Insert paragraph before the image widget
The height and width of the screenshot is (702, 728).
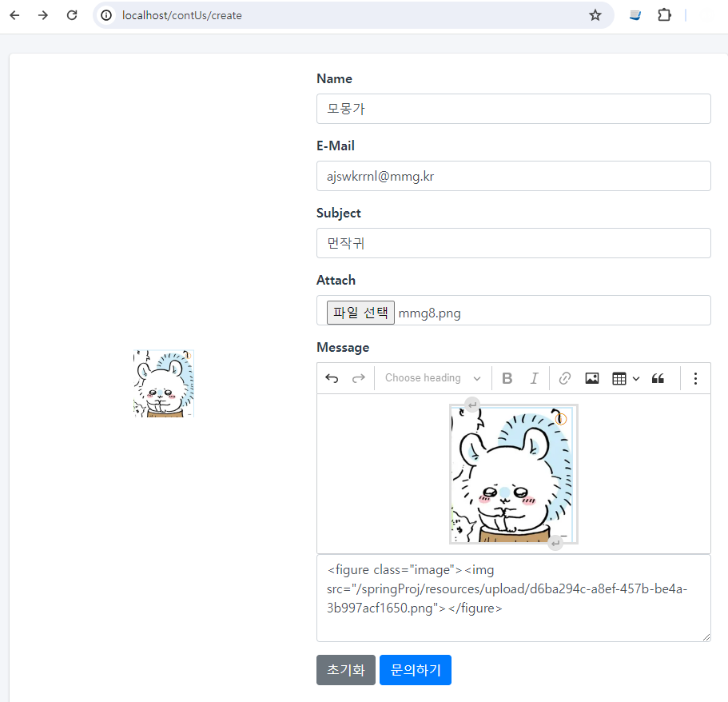472,405
